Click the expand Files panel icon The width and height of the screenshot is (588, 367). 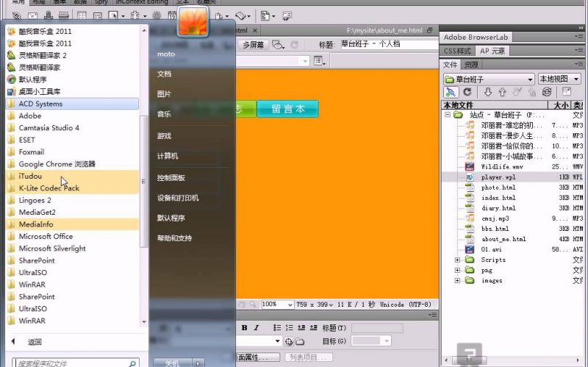[566, 92]
